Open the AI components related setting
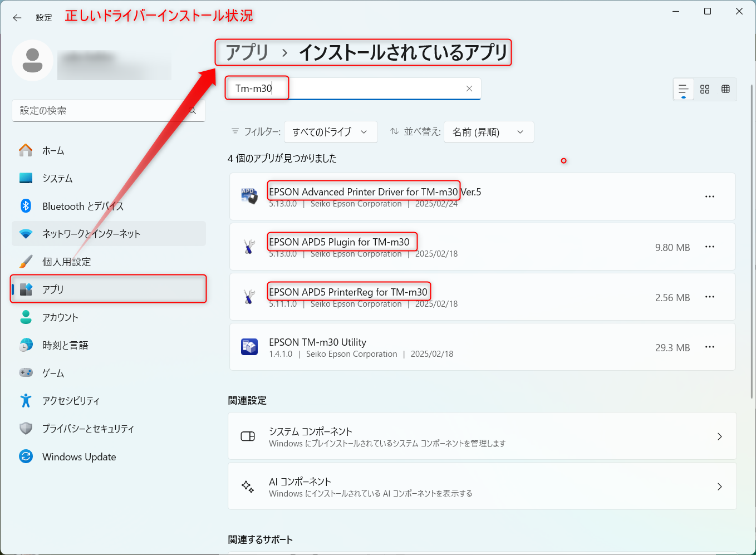756x555 pixels. (482, 486)
